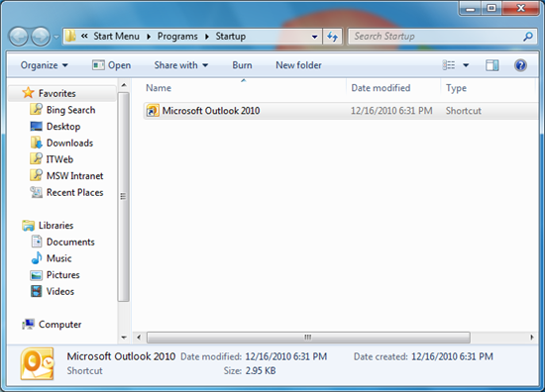
Task: Click the folder icon in the address bar
Action: [70, 36]
